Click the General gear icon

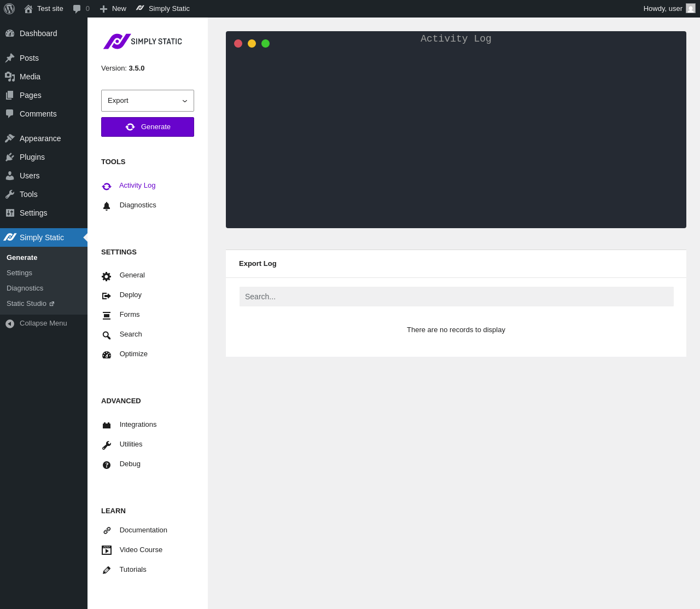click(107, 276)
